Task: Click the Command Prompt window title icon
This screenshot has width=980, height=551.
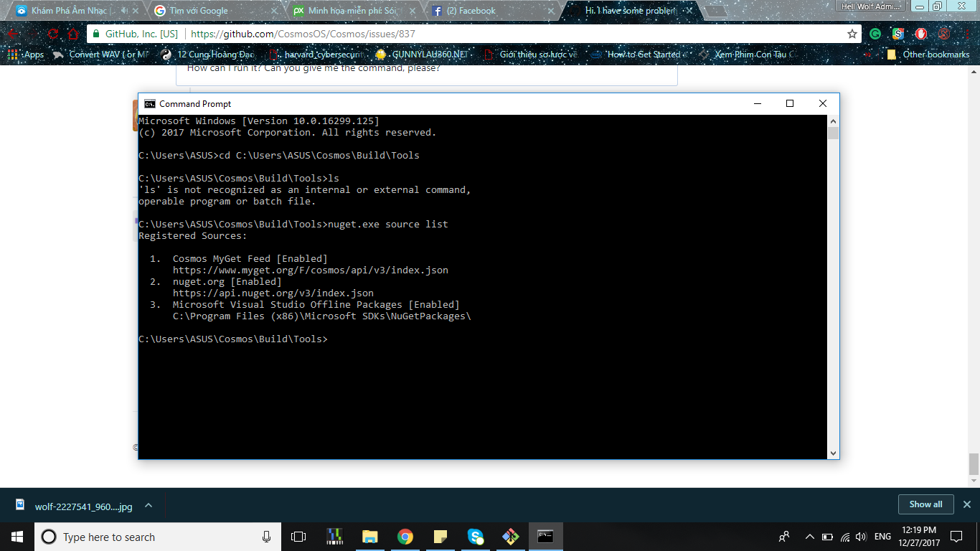Action: (149, 103)
